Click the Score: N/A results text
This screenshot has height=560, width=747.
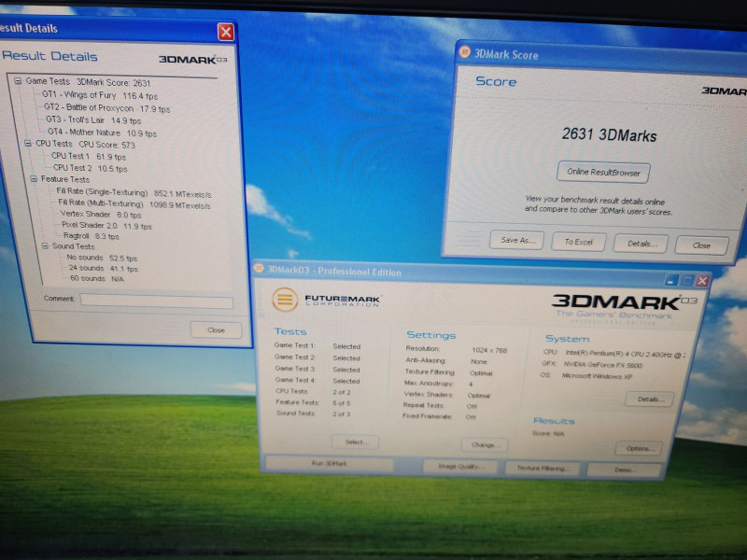click(548, 434)
